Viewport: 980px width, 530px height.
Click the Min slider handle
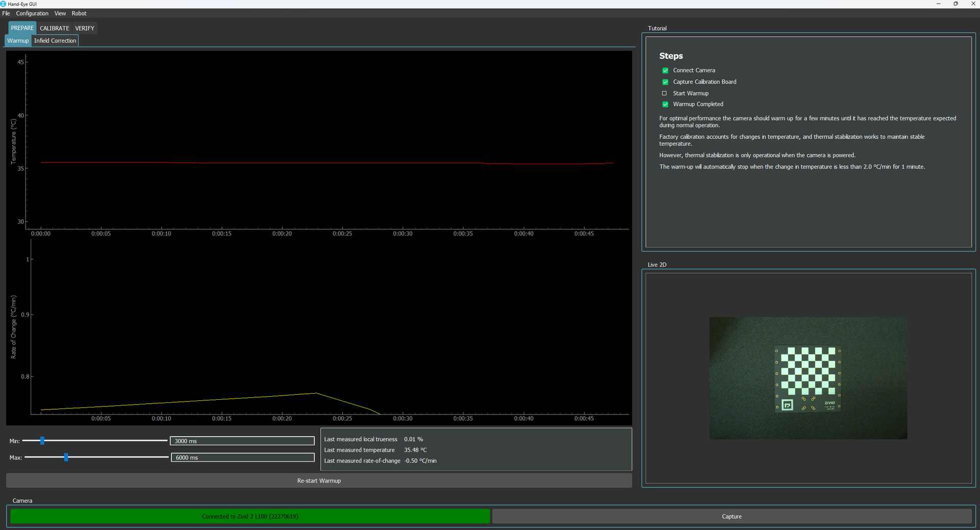tap(42, 441)
